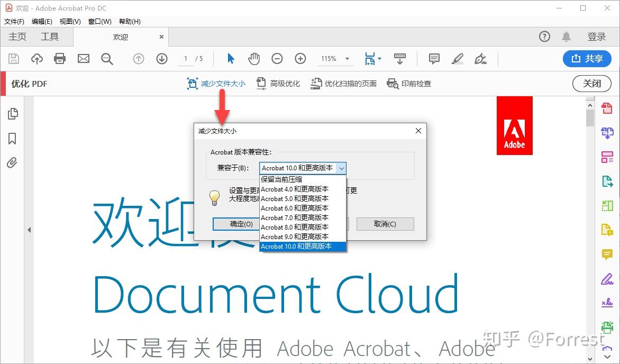
Task: Close the 减少文件大小 dialog
Action: [x=418, y=131]
